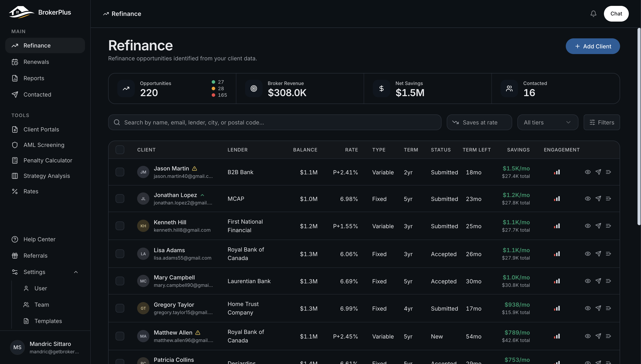
Task: Click the BrokerPlus house logo
Action: coord(22,12)
